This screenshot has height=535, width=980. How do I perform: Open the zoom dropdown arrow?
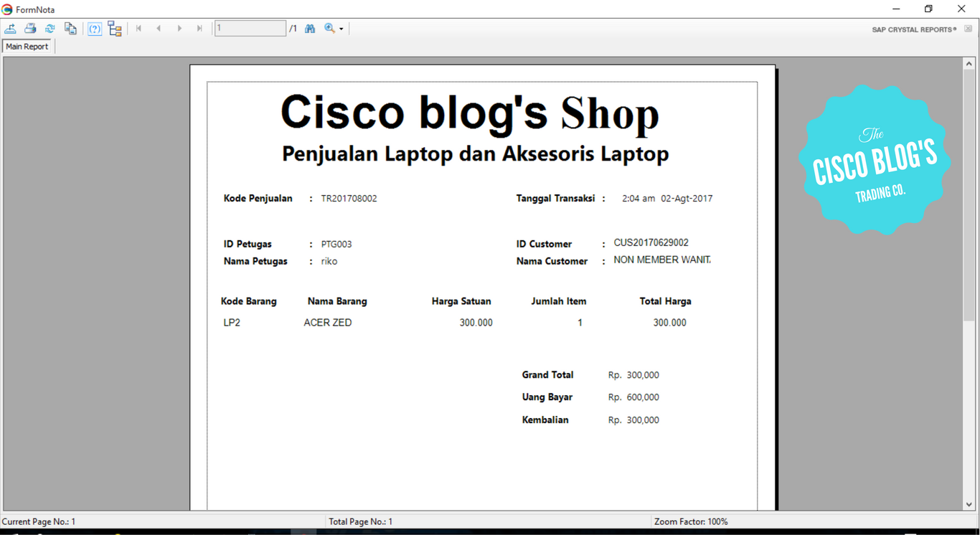point(341,29)
